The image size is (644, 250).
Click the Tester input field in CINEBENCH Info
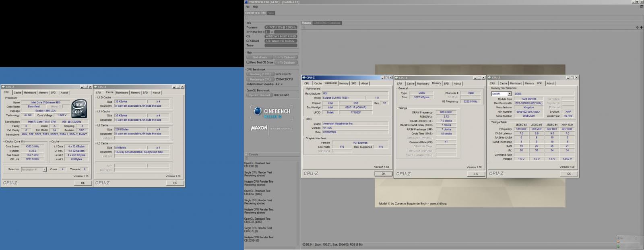pos(281,45)
